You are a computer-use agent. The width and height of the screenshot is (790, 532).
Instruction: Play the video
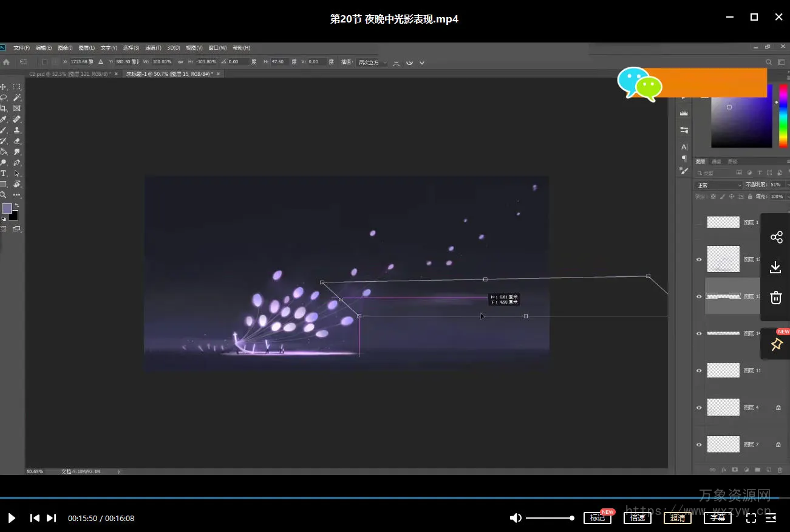pos(12,518)
